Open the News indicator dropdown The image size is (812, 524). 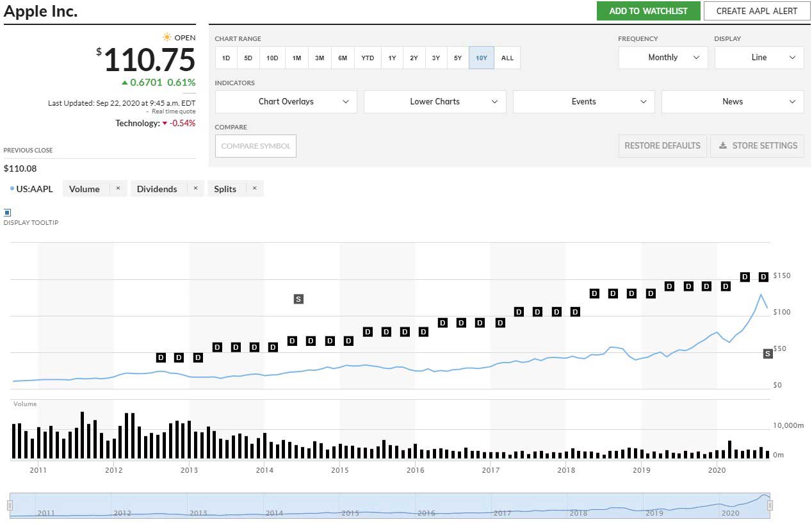[732, 102]
